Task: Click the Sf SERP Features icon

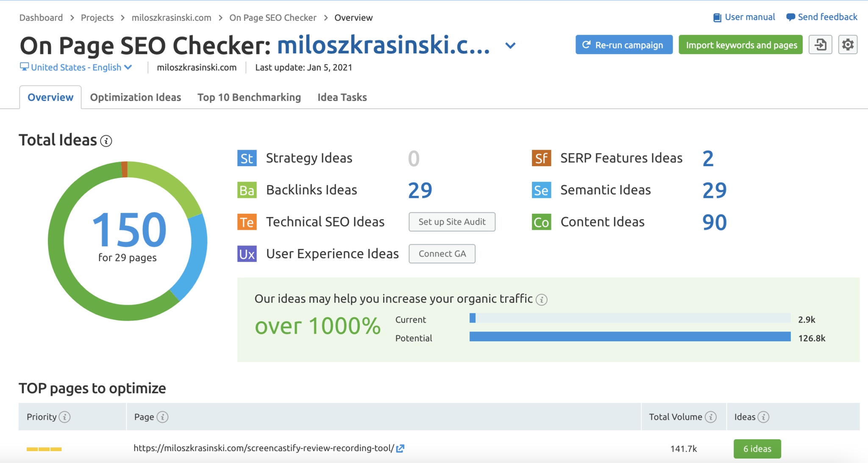Action: click(x=541, y=159)
